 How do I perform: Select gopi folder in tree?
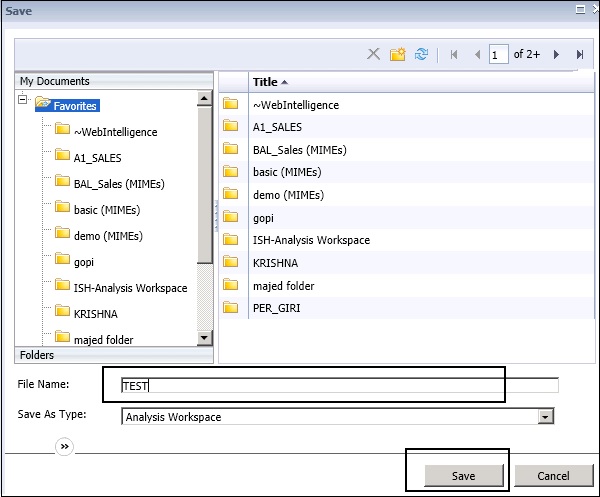pos(84,262)
